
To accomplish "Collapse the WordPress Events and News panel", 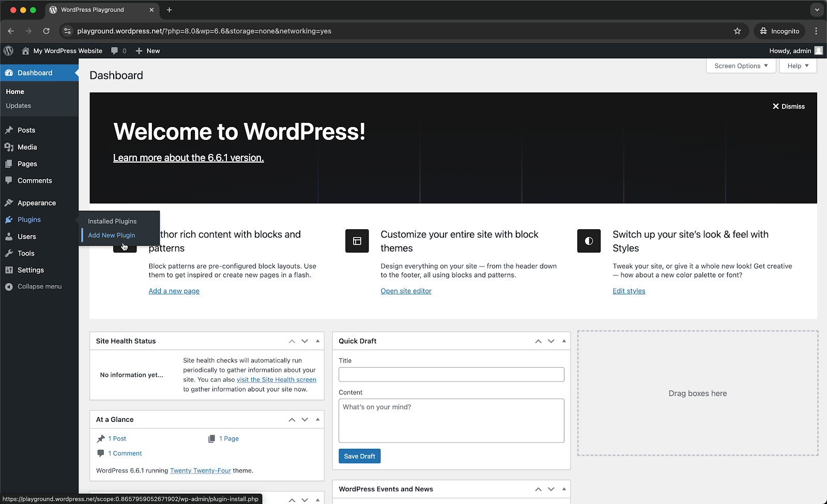I will [563, 489].
